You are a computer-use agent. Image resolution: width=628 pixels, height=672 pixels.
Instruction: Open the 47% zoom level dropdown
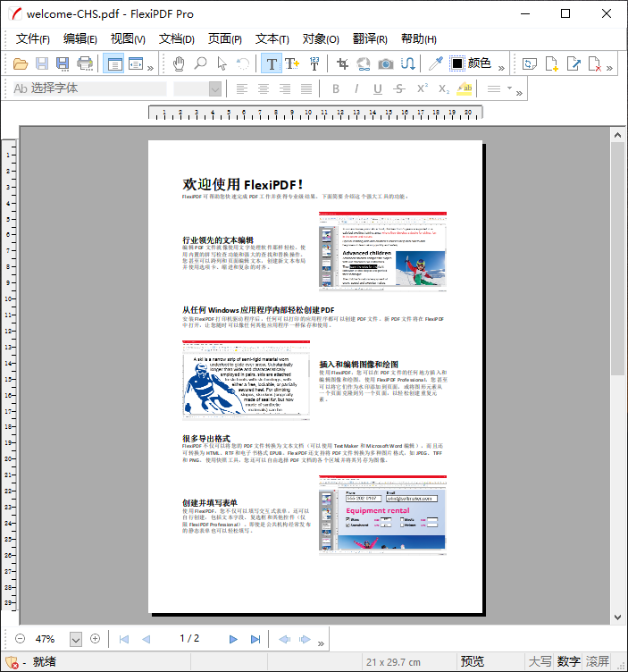(76, 640)
